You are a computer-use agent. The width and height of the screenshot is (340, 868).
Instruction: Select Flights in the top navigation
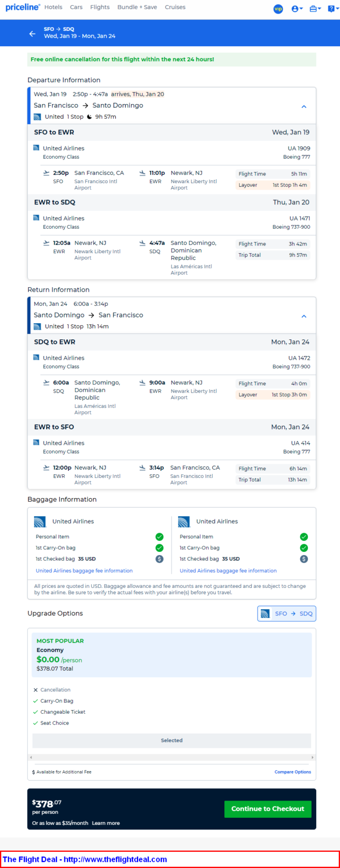click(x=100, y=7)
